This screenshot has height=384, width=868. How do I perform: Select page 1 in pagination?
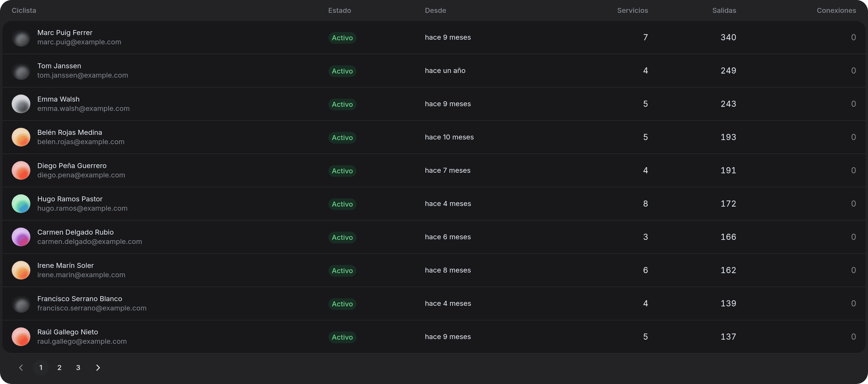click(x=41, y=367)
